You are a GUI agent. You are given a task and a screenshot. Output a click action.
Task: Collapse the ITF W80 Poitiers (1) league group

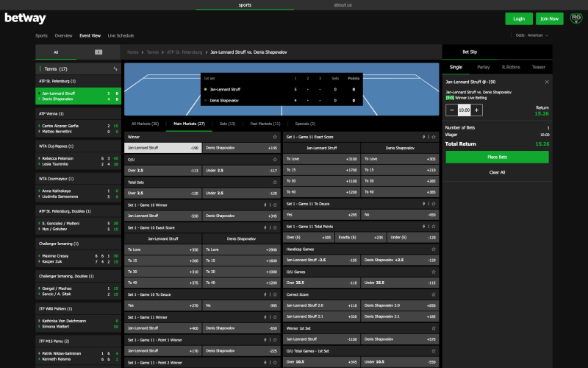tap(78, 308)
